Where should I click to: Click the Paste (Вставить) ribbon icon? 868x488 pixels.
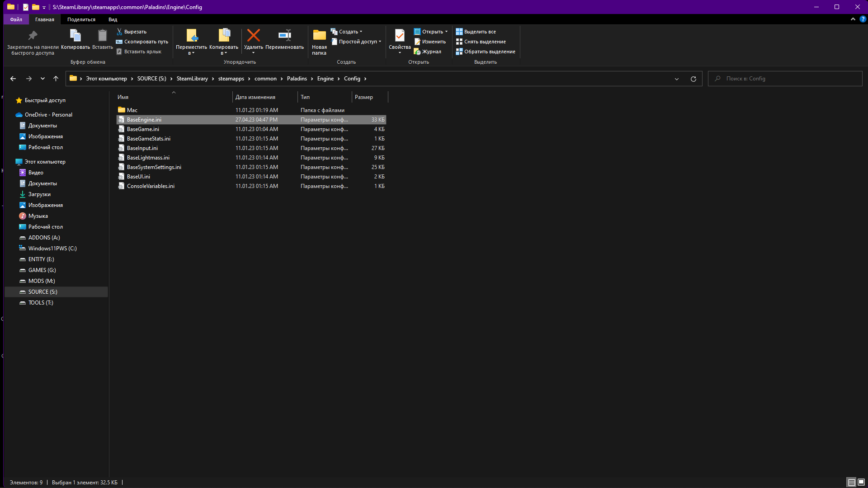tap(103, 39)
